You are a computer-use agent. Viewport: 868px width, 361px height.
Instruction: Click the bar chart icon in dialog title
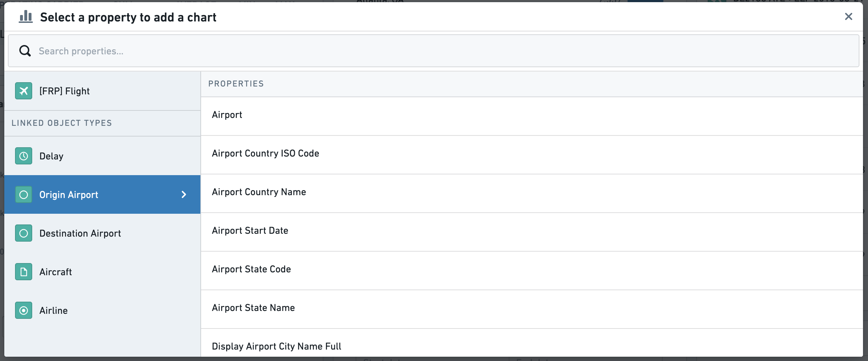point(26,16)
